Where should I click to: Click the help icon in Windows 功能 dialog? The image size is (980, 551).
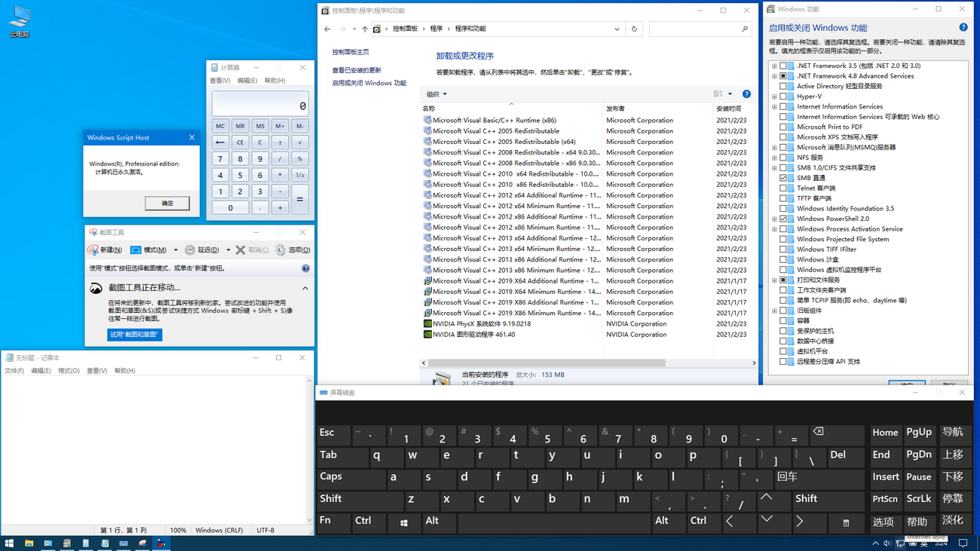click(x=963, y=28)
